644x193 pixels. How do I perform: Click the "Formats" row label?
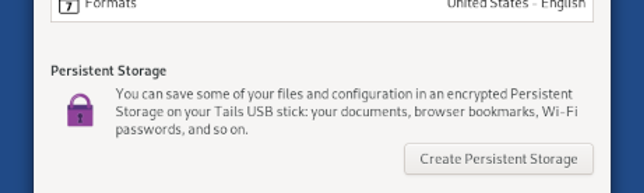tap(110, 5)
